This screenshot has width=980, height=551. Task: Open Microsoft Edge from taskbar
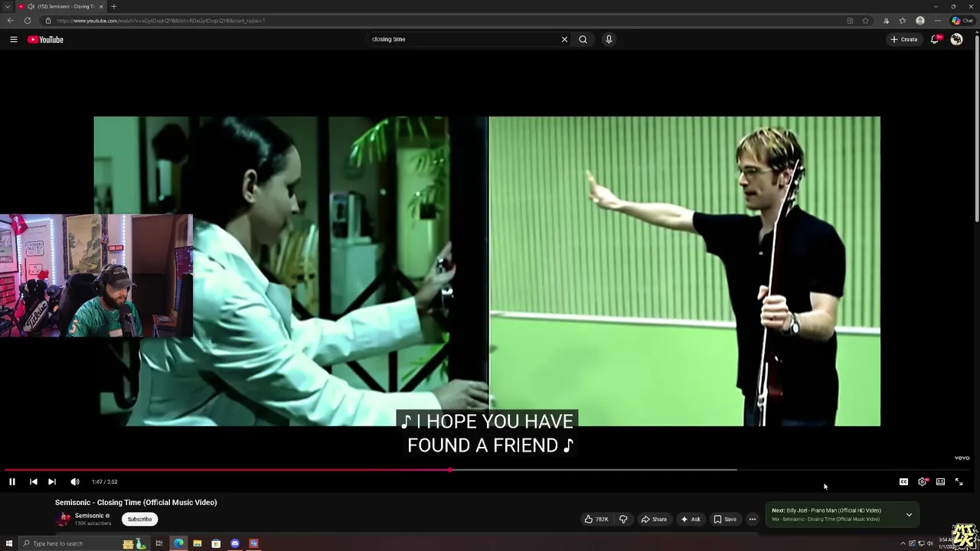coord(178,543)
